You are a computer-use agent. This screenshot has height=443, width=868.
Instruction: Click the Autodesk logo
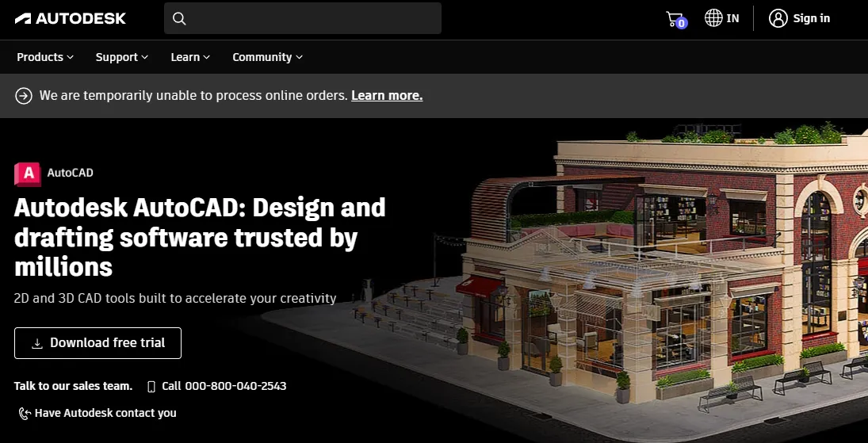click(x=71, y=18)
